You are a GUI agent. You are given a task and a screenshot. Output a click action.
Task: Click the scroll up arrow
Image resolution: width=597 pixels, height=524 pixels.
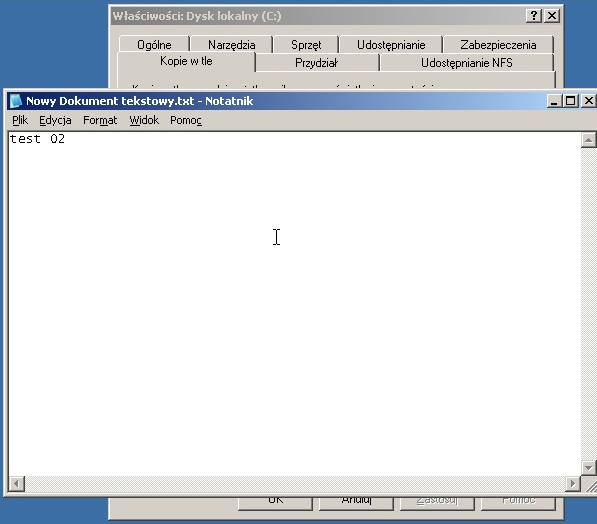[x=588, y=140]
